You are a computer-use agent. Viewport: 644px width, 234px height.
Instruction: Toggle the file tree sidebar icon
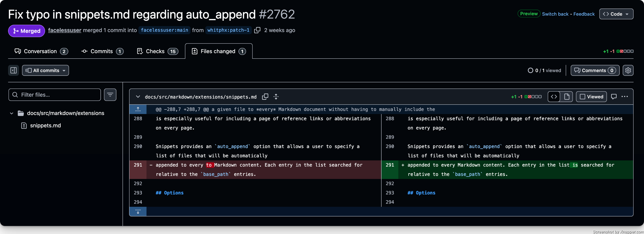pos(14,70)
